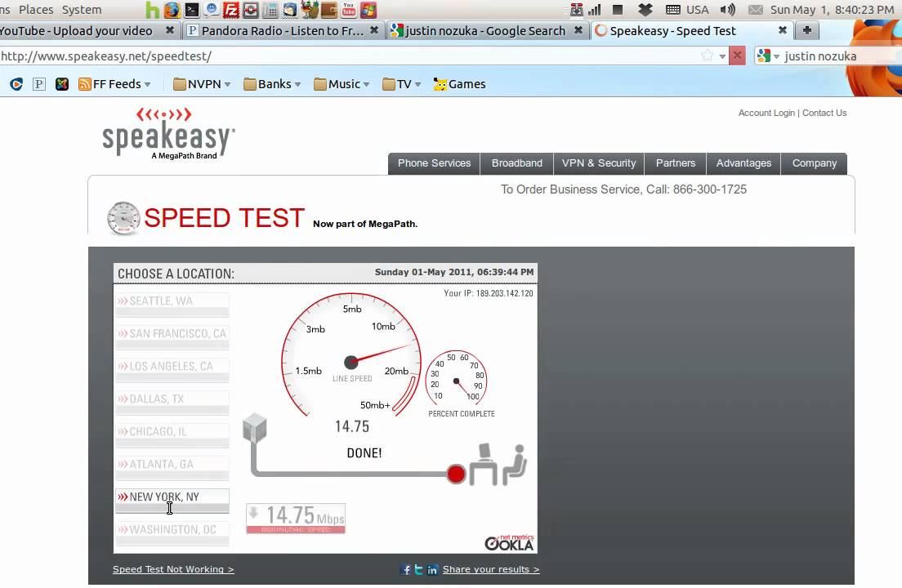The image size is (902, 588).
Task: Open the Terminal launcher icon
Action: coord(191,10)
